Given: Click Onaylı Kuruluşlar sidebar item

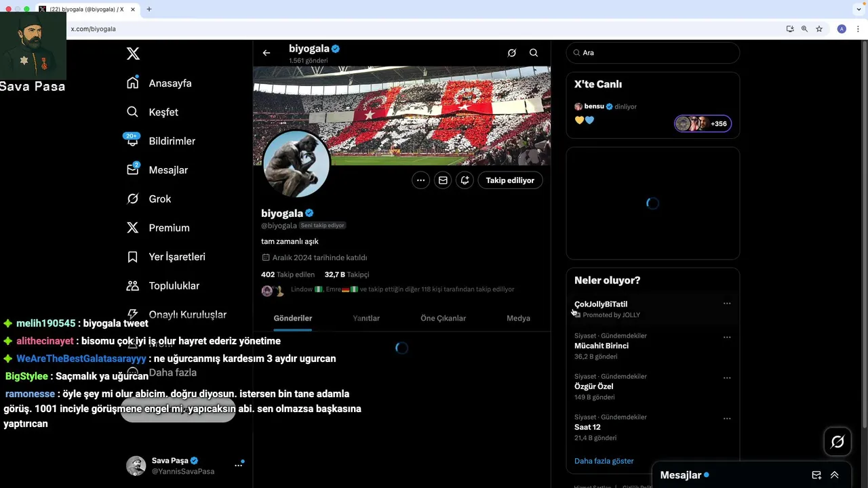Looking at the screenshot, I should 178,314.
